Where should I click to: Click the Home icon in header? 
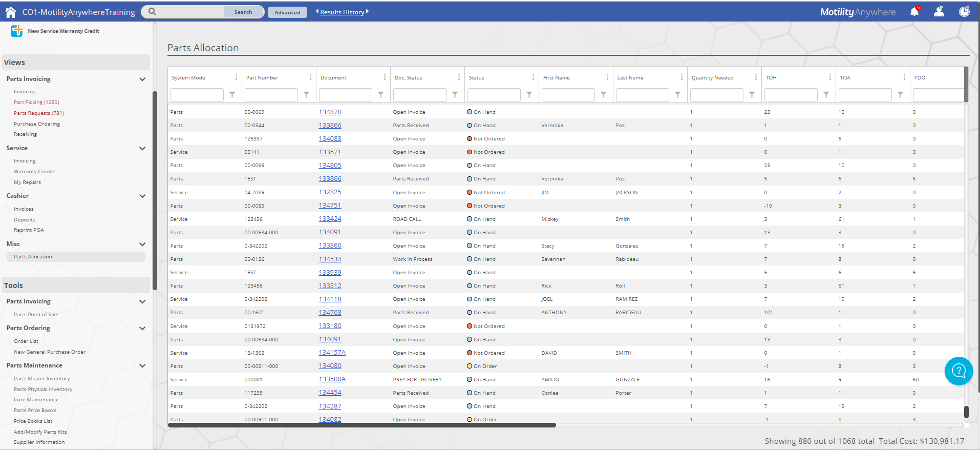click(10, 12)
